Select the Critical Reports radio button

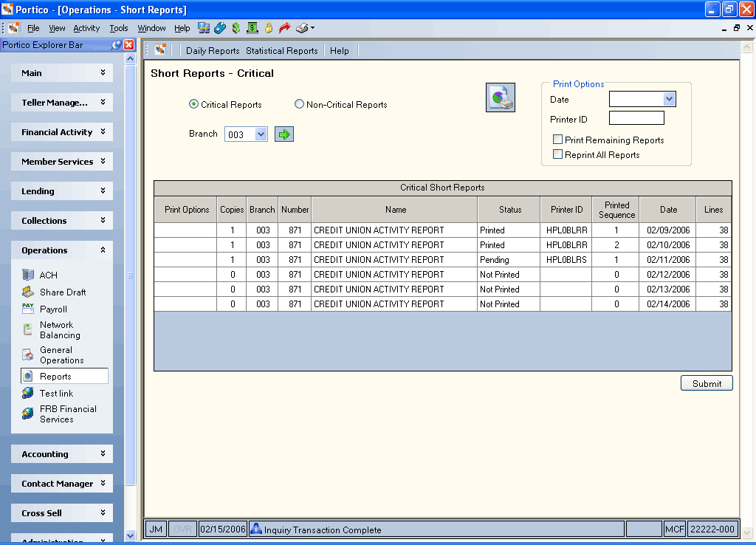194,104
